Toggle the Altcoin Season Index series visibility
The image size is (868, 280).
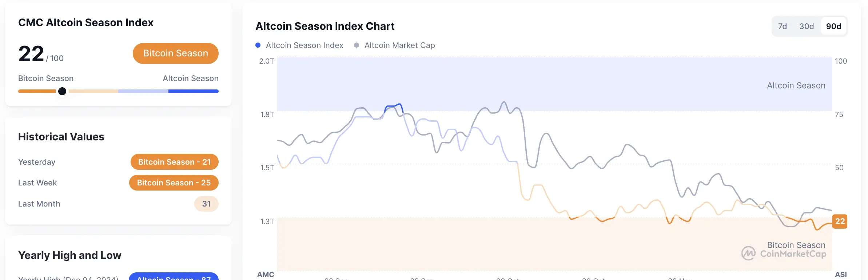[x=304, y=45]
